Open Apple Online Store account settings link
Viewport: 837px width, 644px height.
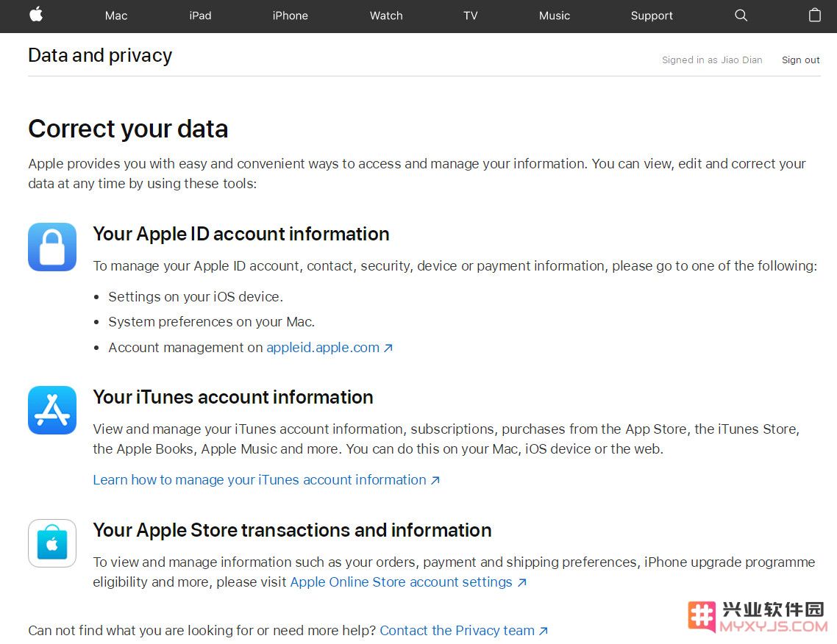408,582
